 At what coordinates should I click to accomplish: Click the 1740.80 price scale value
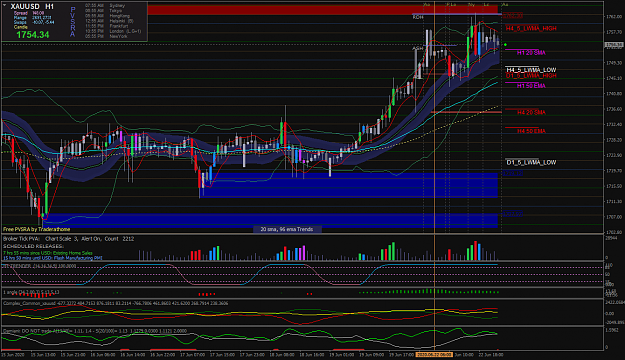pyautogui.click(x=614, y=94)
